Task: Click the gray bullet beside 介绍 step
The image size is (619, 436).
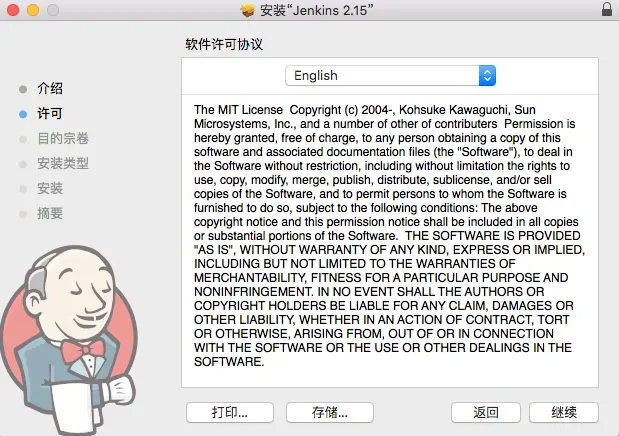Action: coord(23,89)
